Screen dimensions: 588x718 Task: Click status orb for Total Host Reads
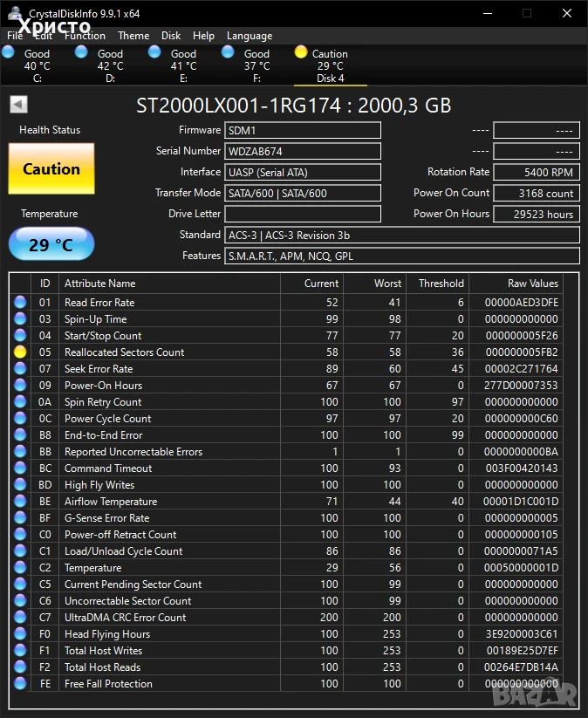(20, 667)
